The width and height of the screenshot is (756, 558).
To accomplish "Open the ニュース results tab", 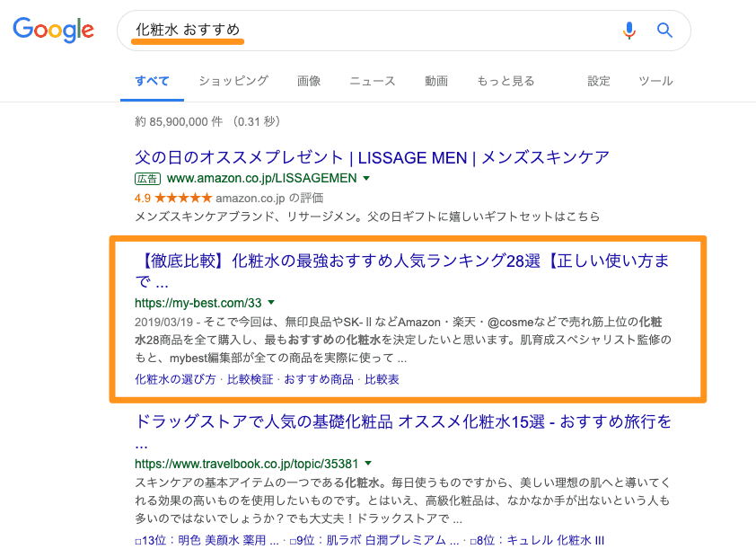I will (372, 81).
